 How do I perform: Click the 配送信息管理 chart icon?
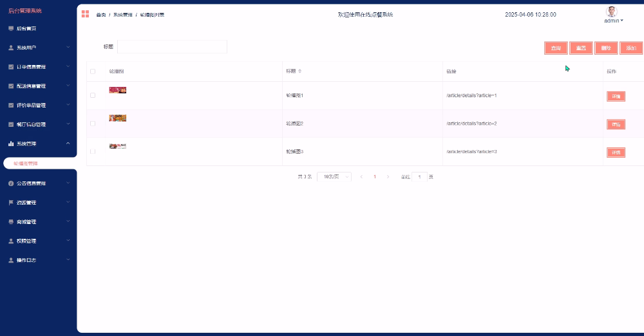[x=11, y=86]
